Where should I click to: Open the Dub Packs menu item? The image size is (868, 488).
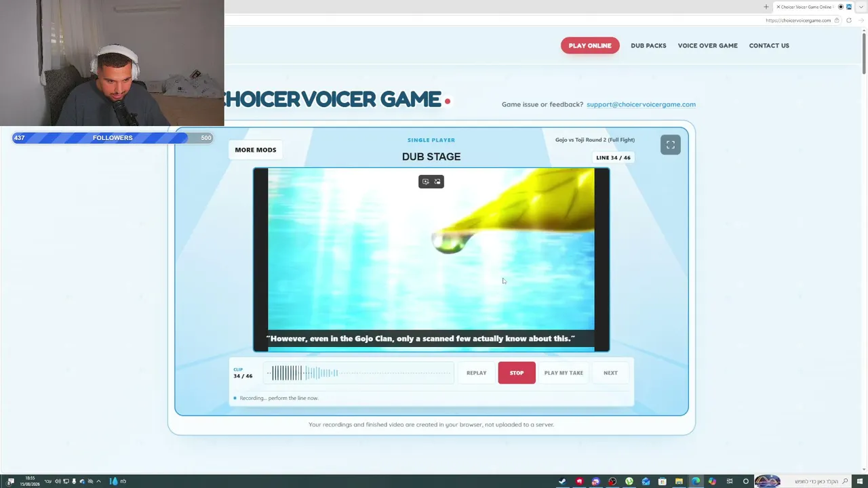click(x=648, y=45)
